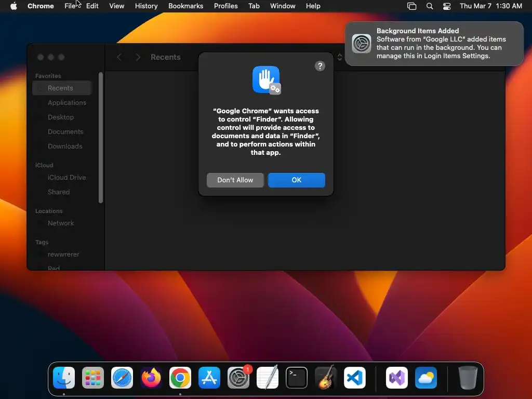The width and height of the screenshot is (532, 399).
Task: Click the date and time in menu bar
Action: click(x=491, y=6)
